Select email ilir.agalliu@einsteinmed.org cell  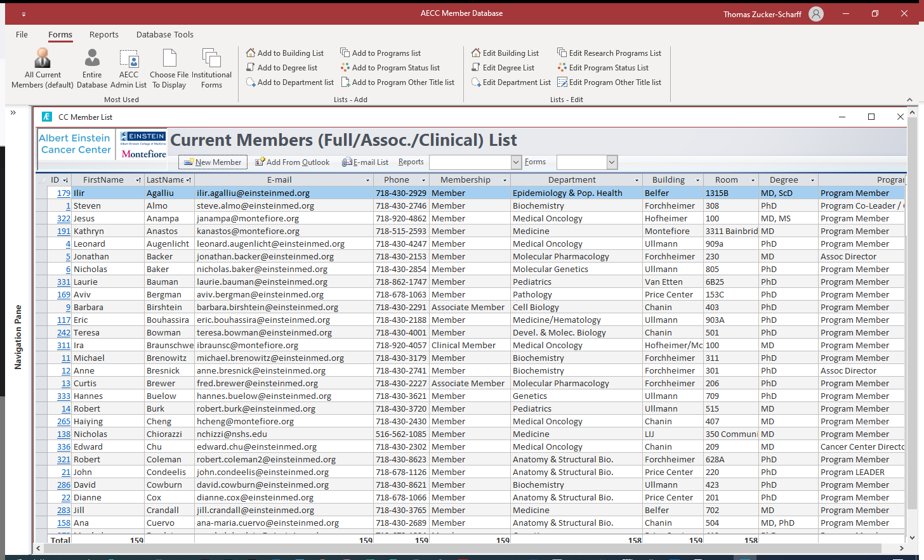[x=284, y=193]
